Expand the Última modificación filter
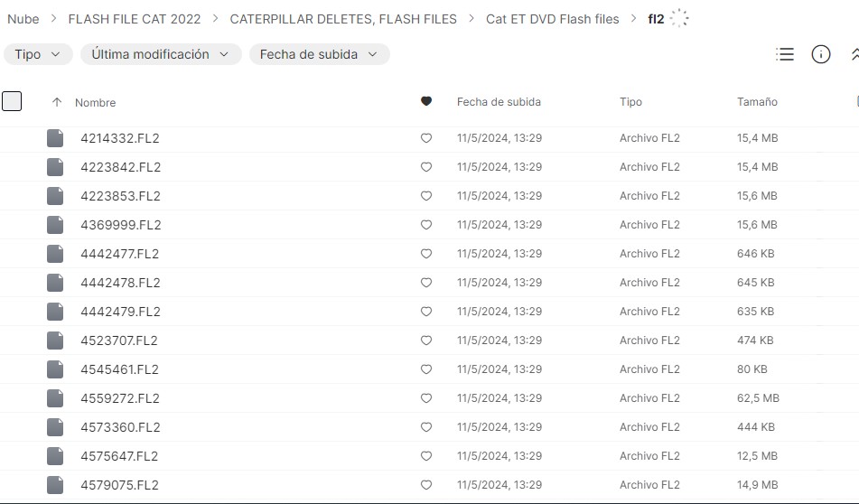The width and height of the screenshot is (859, 504). (x=161, y=54)
